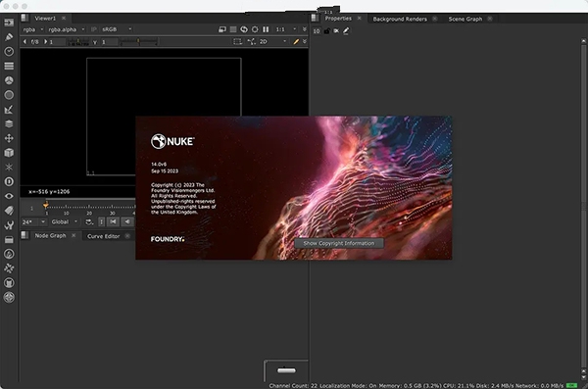Switch to the Scene Graph tab
This screenshot has width=588, height=389.
point(465,19)
